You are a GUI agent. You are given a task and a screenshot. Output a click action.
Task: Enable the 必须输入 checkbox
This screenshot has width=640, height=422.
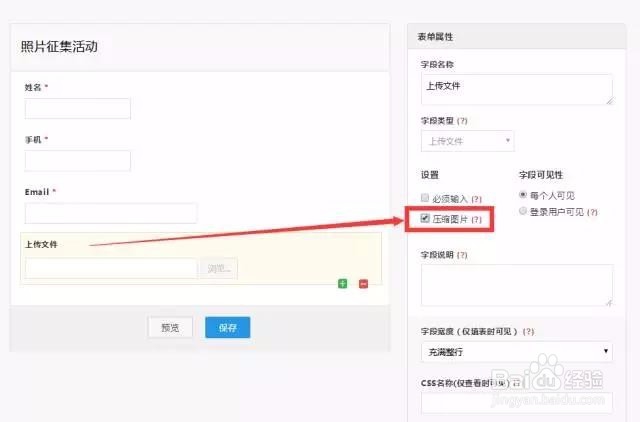(425, 198)
